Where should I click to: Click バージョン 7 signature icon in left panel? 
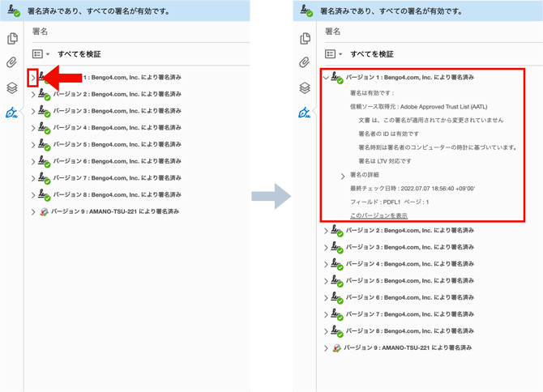(45, 178)
